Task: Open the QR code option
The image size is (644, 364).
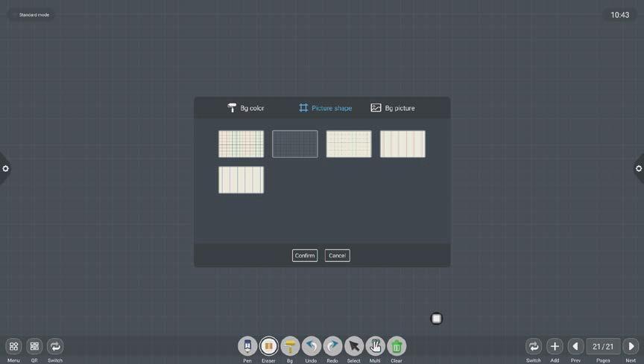Action: coord(34,346)
